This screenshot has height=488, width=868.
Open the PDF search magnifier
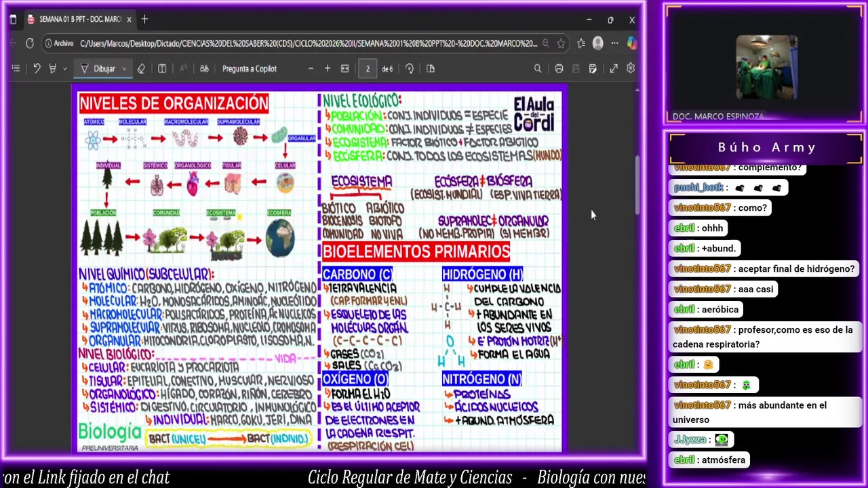(538, 68)
